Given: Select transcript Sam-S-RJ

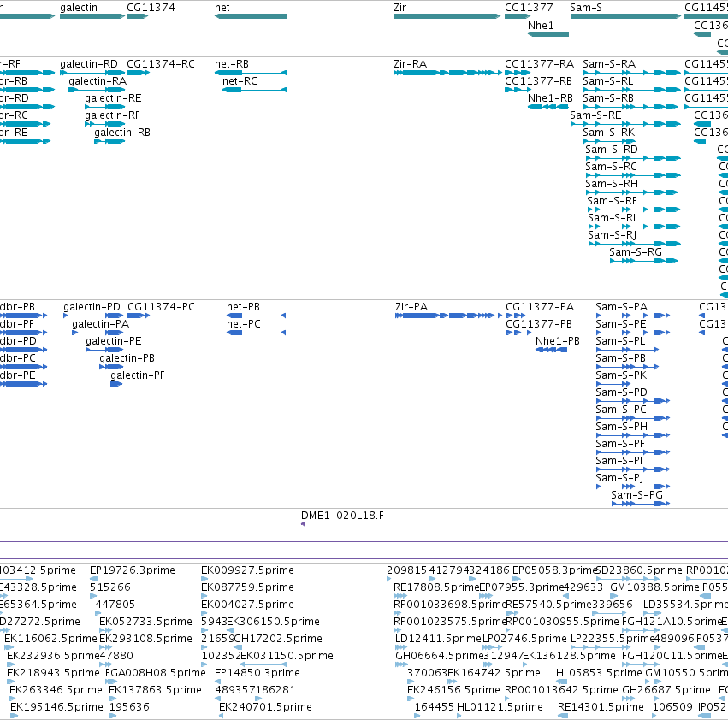Looking at the screenshot, I should (635, 243).
